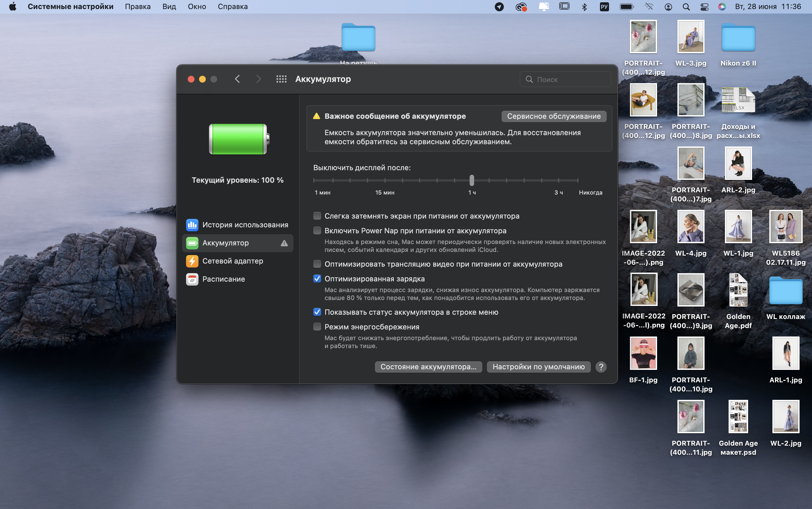Screen dimensions: 812x509
Task: Enable Low Power Mode checkbox
Action: tap(317, 327)
